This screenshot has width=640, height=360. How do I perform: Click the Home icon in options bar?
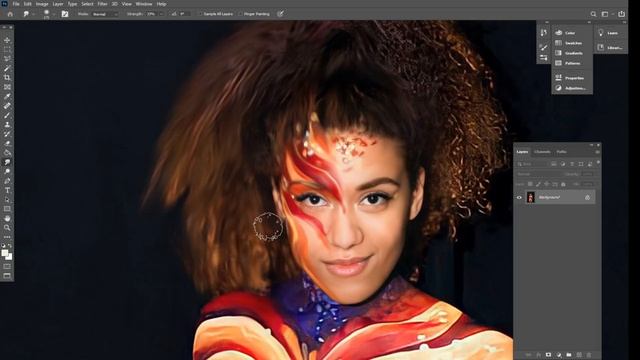(x=10, y=14)
